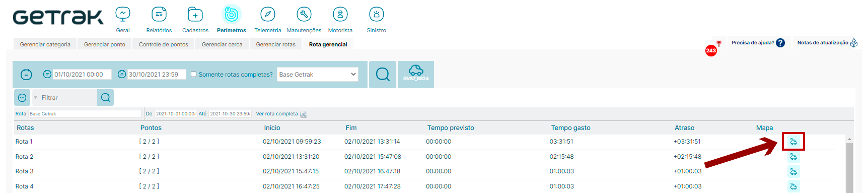Viewport: 868px width, 193px height.
Task: Switch to Gerenciar categoria tab
Action: coord(45,44)
